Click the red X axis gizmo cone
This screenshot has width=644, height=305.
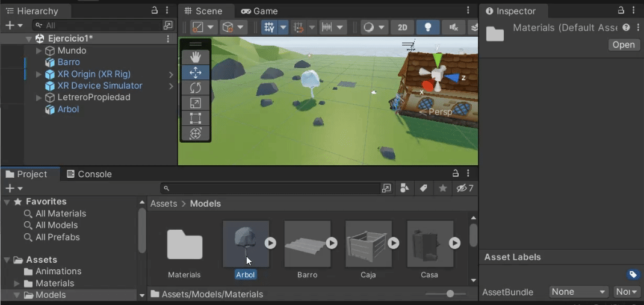(x=427, y=86)
